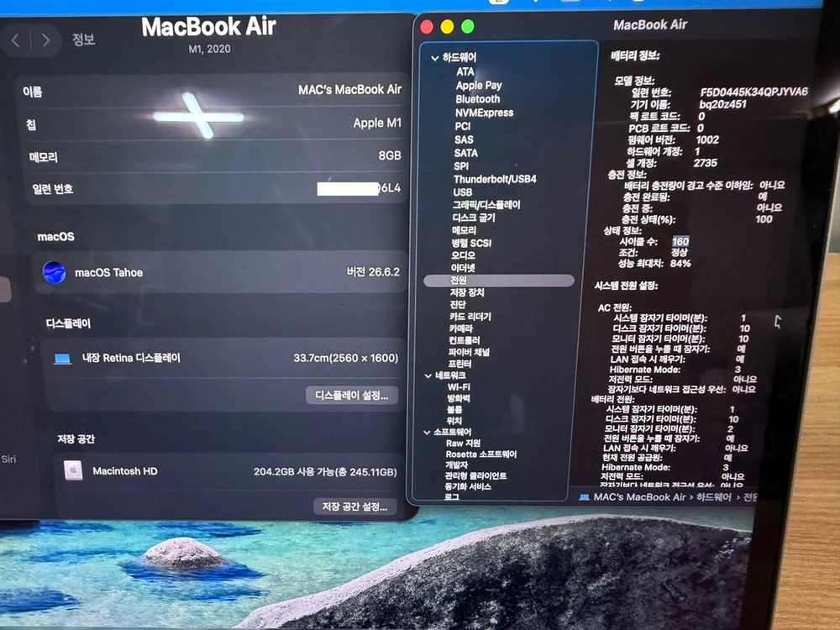Select 카드 리더기 in the sidebar
The image size is (840, 630).
[x=470, y=317]
